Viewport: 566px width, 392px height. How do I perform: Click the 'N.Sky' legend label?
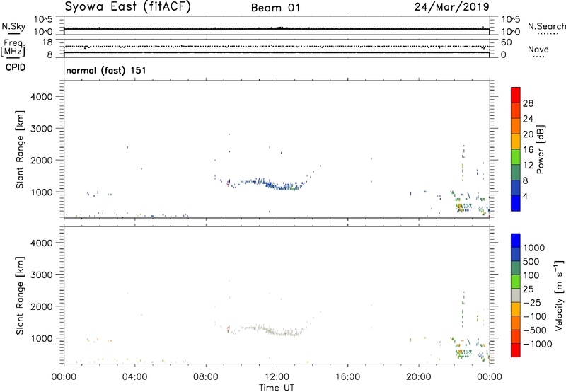13,26
